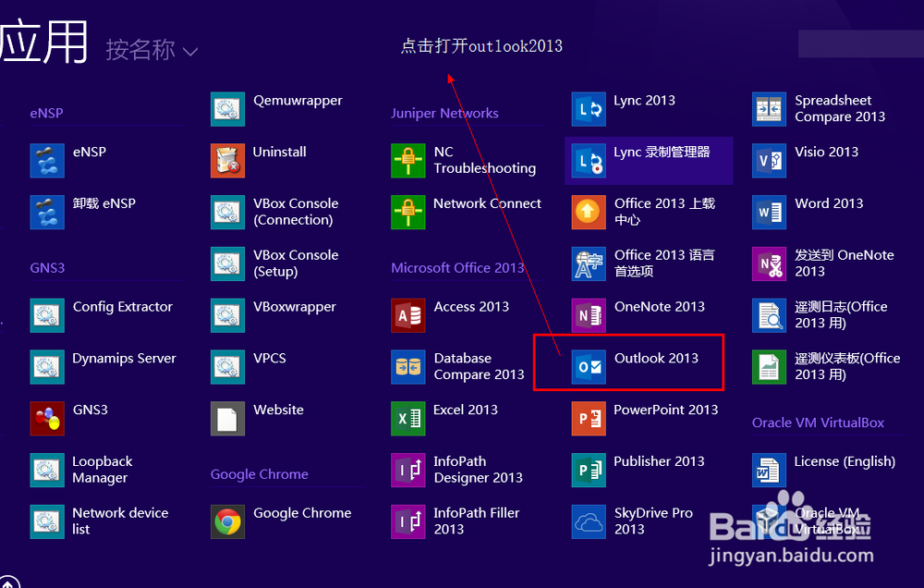Image resolution: width=924 pixels, height=588 pixels.
Task: Click the Outlook 2013 text label
Action: pos(656,358)
